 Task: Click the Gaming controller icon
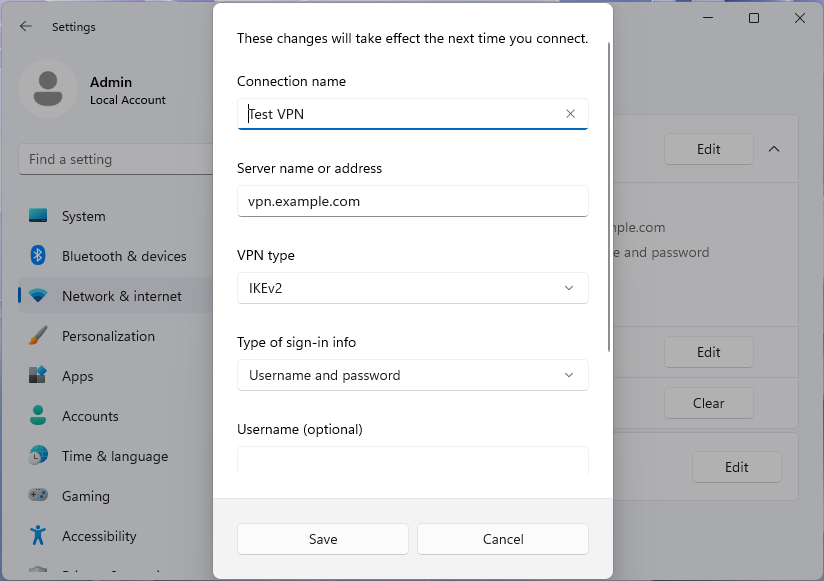tap(38, 496)
